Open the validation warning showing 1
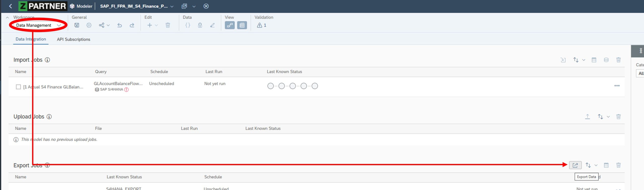Image resolution: width=644 pixels, height=190 pixels. click(262, 25)
